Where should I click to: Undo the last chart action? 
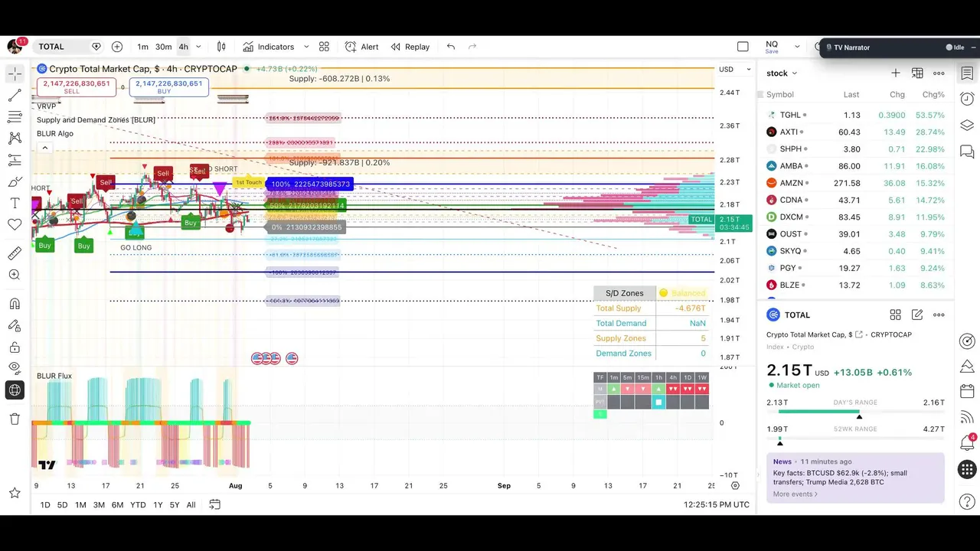click(x=451, y=47)
